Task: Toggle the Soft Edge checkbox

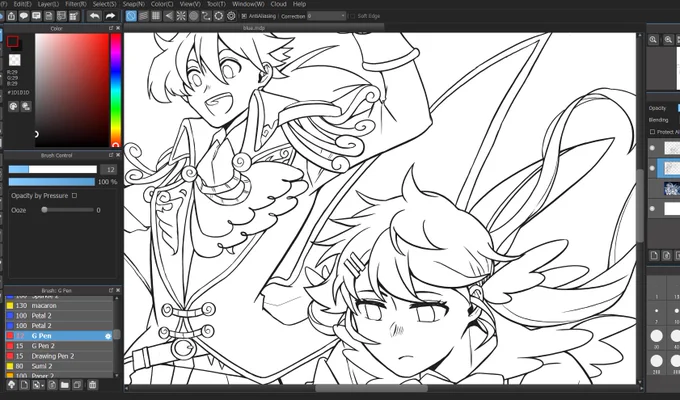Action: pos(353,16)
